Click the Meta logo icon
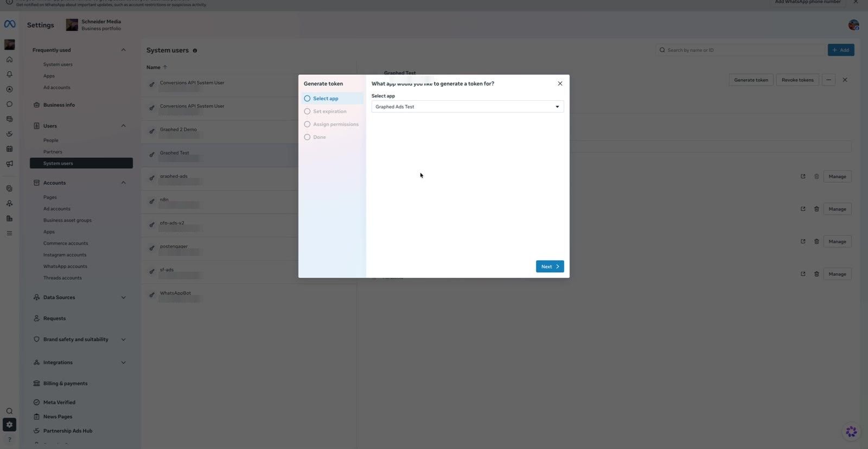Screen dimensions: 868x449 [x=10, y=24]
